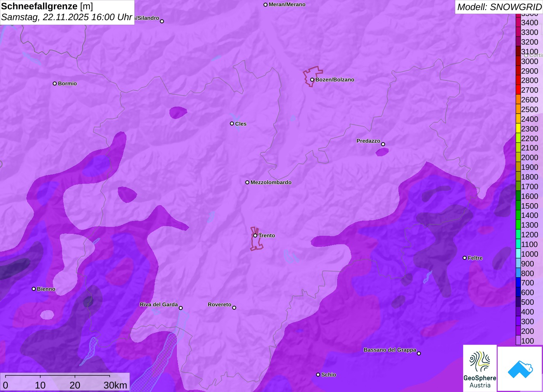Click the green 1500 m legend swatch

pos(518,205)
